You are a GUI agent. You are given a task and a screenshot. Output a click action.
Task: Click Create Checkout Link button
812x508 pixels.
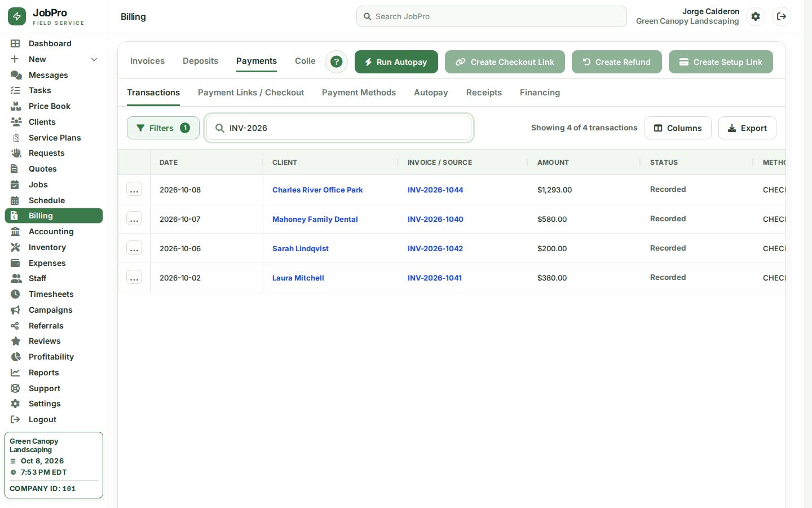pyautogui.click(x=505, y=62)
